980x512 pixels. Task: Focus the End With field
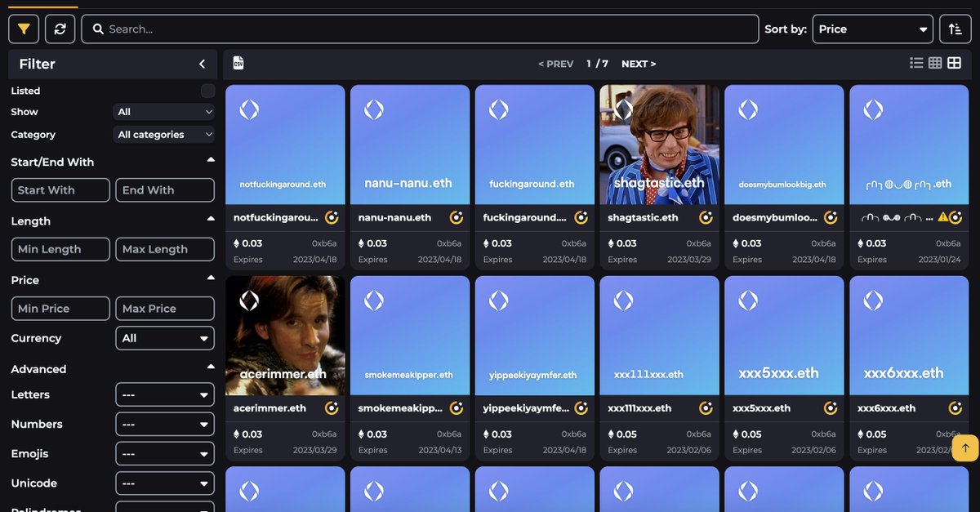tap(165, 190)
